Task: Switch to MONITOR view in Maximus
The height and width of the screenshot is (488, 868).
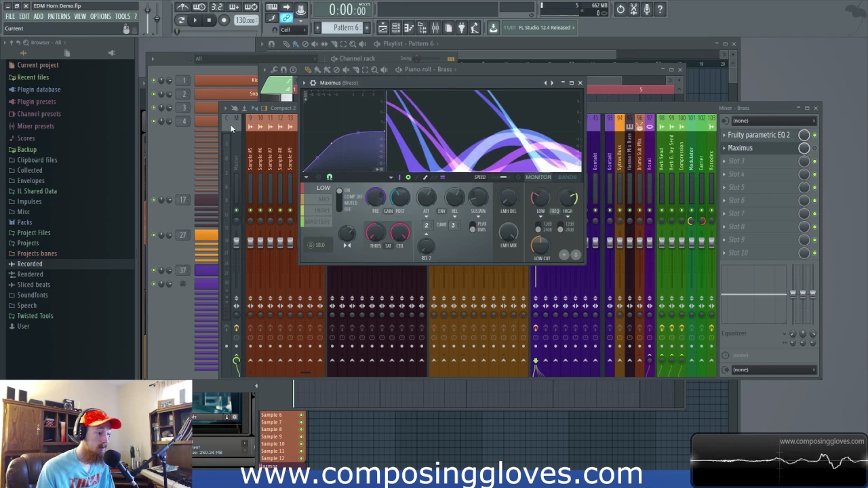Action: pyautogui.click(x=538, y=178)
